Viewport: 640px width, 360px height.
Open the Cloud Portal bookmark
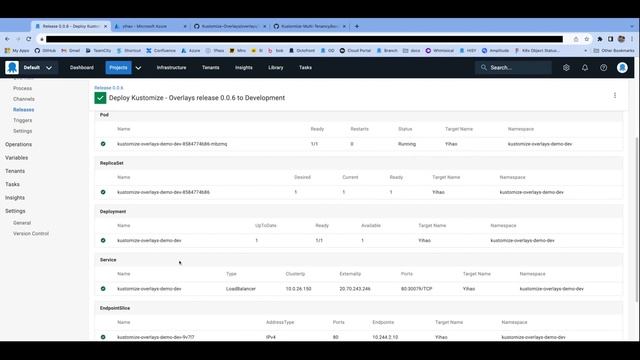356,51
